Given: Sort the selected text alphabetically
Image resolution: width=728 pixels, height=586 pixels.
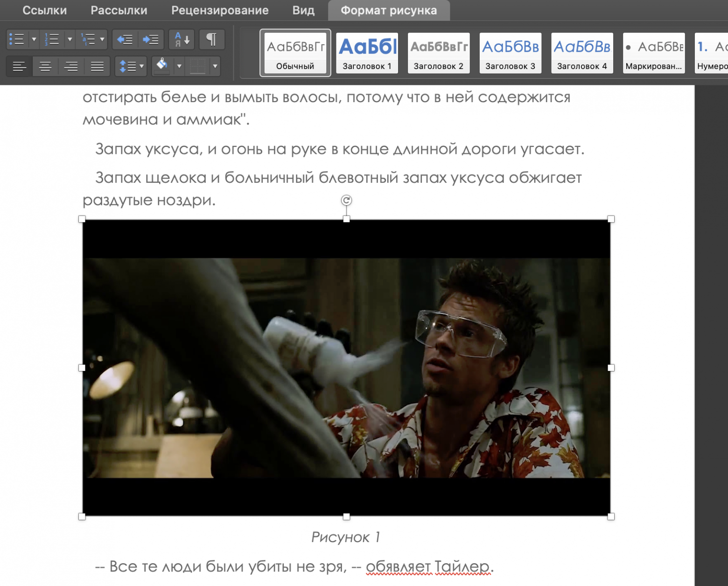Looking at the screenshot, I should click(x=182, y=40).
